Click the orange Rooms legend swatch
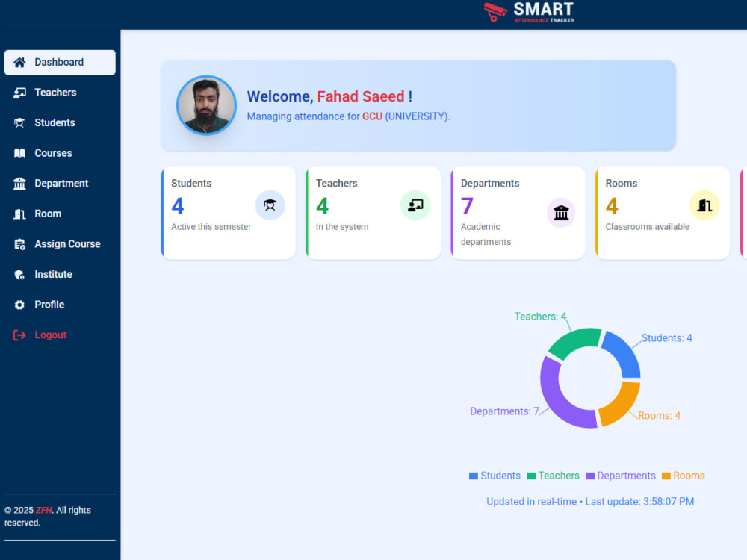747x560 pixels. 666,476
